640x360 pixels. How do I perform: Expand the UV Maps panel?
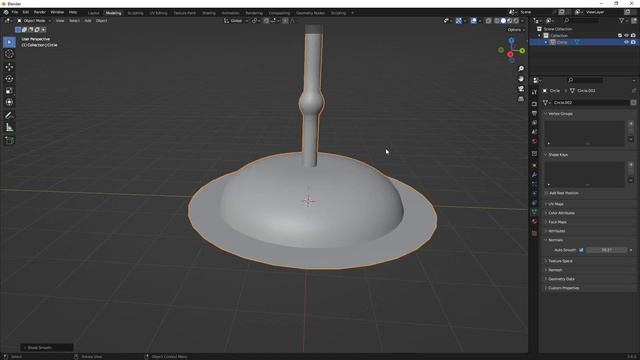556,204
